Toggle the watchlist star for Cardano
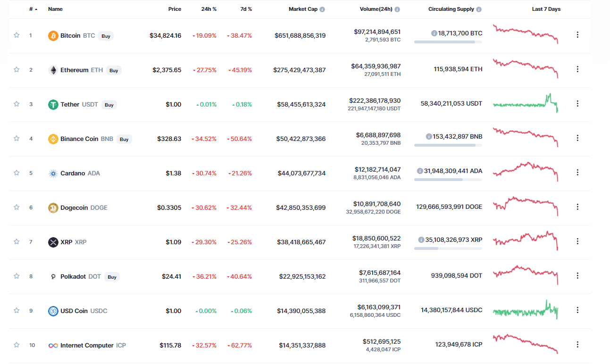 (x=17, y=173)
